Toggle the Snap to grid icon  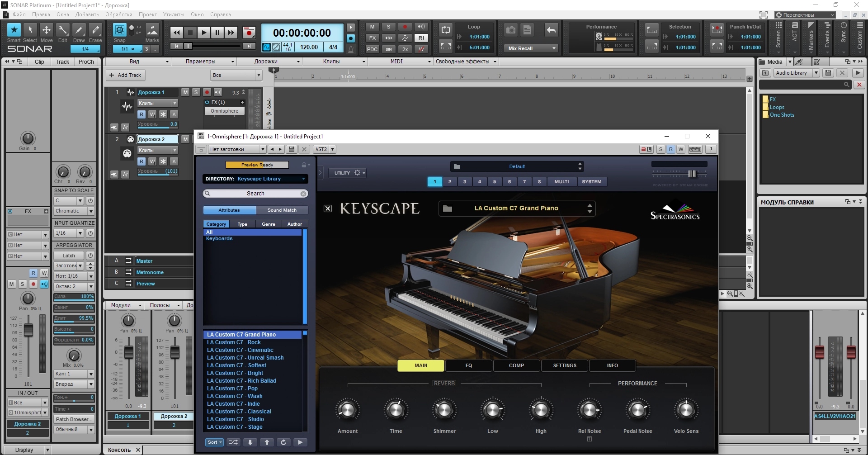pos(120,30)
